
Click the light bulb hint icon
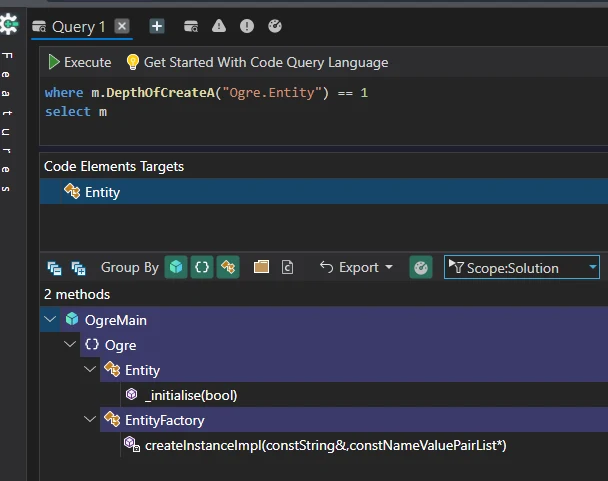[133, 62]
